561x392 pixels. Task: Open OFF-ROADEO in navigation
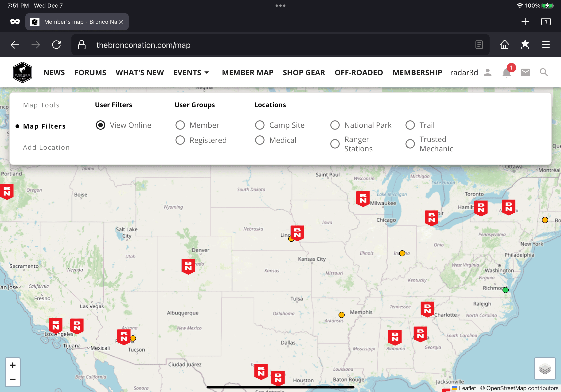click(x=359, y=73)
